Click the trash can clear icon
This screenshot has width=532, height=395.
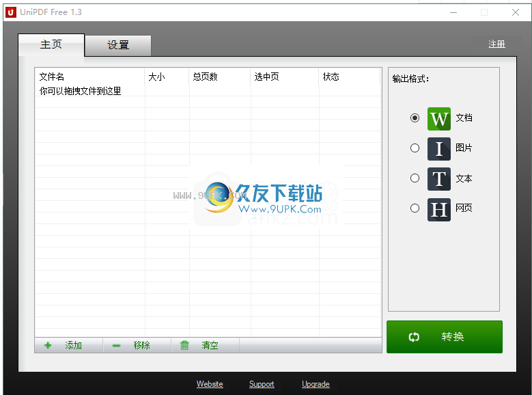pyautogui.click(x=184, y=345)
